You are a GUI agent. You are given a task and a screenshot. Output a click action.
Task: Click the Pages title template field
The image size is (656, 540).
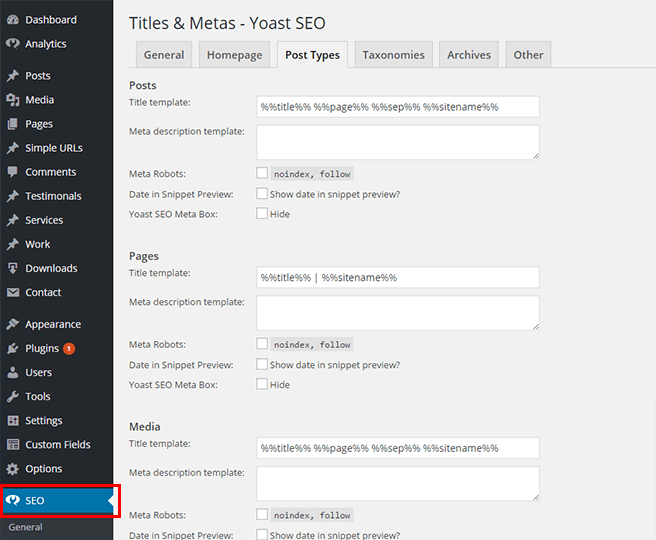[398, 277]
